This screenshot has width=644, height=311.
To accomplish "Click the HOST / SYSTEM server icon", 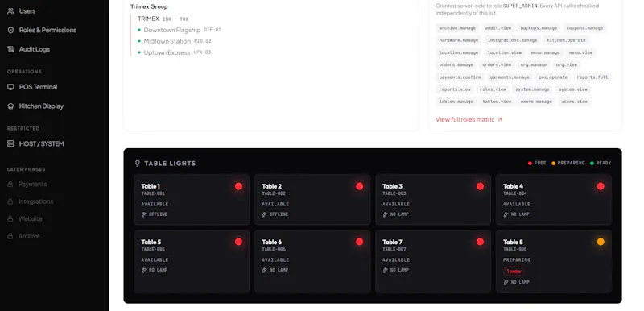I will point(10,143).
